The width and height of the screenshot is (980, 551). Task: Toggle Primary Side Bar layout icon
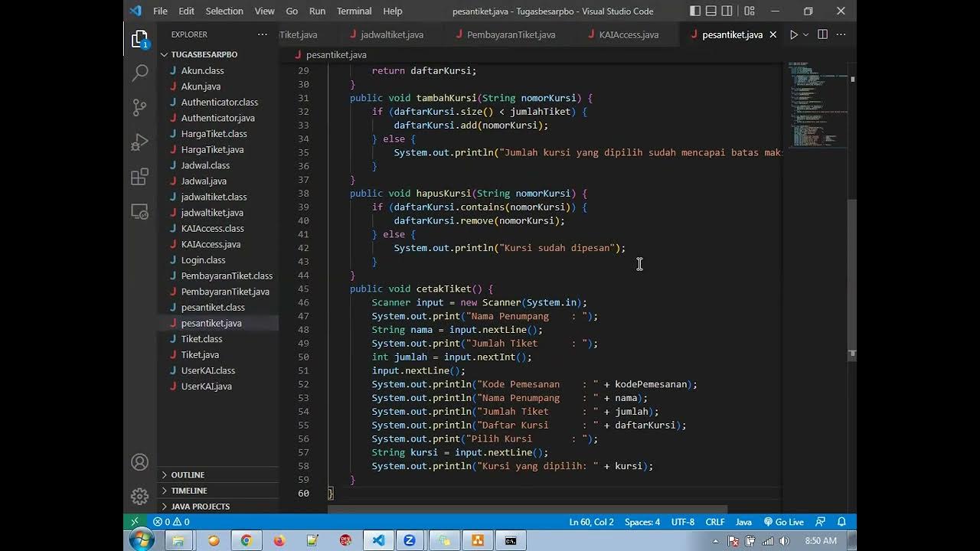(x=695, y=11)
